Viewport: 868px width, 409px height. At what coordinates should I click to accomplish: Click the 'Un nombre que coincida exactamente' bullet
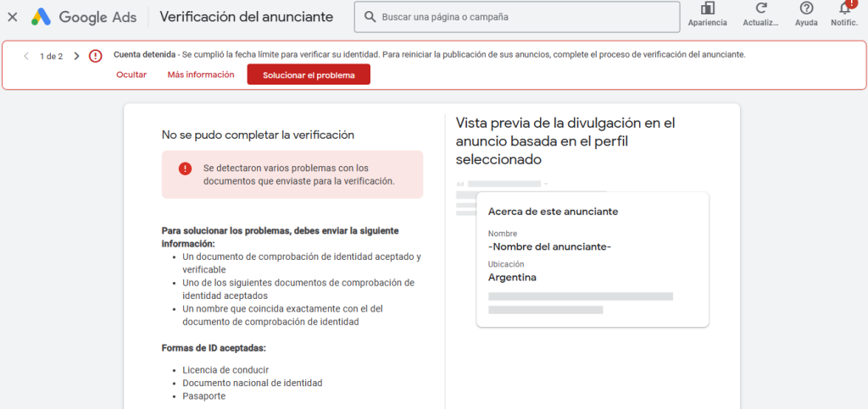(x=283, y=314)
